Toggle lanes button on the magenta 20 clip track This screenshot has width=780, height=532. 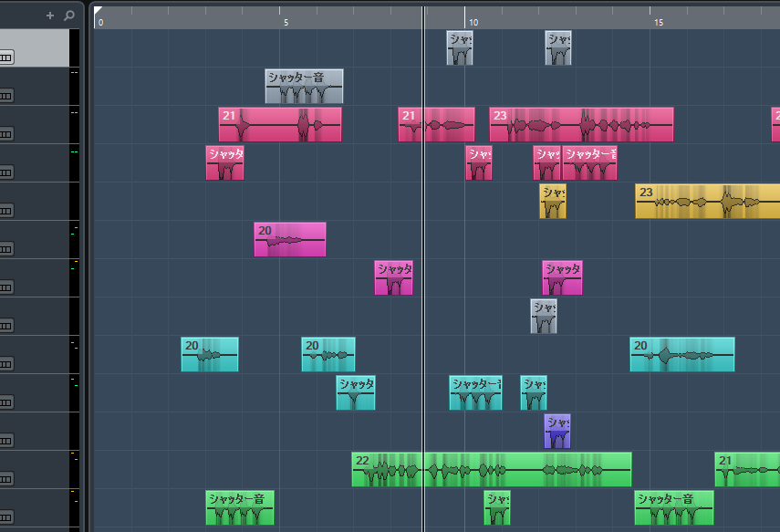coord(6,249)
